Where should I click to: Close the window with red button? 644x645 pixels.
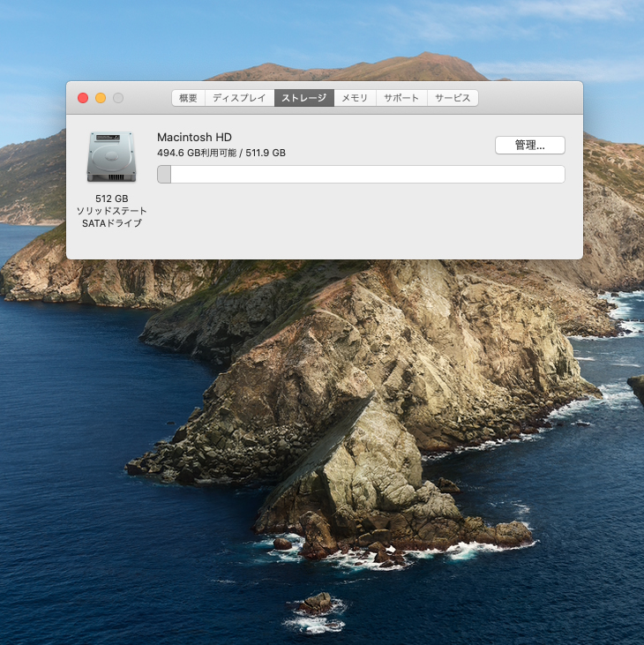[83, 98]
